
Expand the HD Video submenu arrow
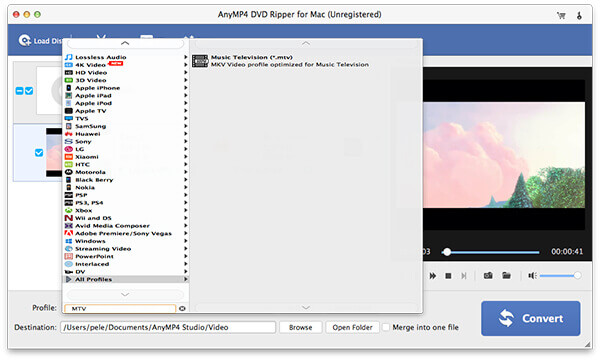[x=186, y=72]
